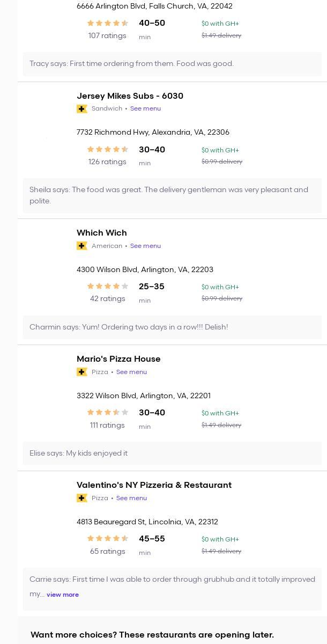Image resolution: width=327 pixels, height=644 pixels.
Task: Click the 126 ratings count for Jersey Mikes
Action: (107, 162)
